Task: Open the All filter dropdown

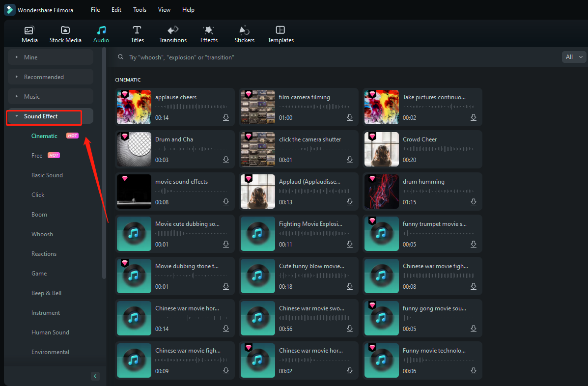Action: [574, 57]
